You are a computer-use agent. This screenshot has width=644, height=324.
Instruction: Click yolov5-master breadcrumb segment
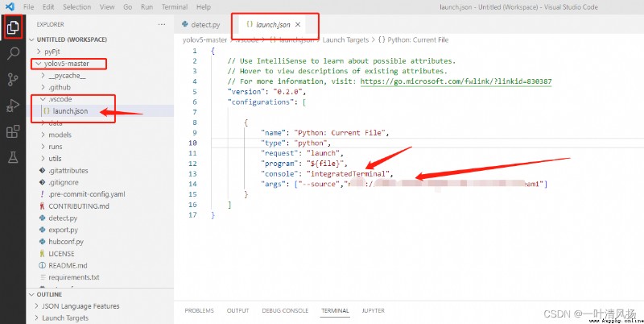point(205,39)
